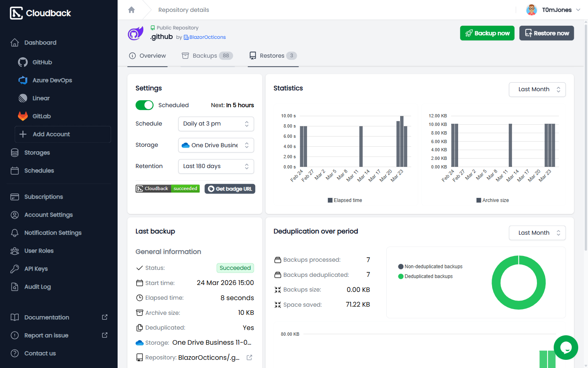The image size is (588, 368).
Task: Switch to the Backups tab
Action: pyautogui.click(x=207, y=56)
